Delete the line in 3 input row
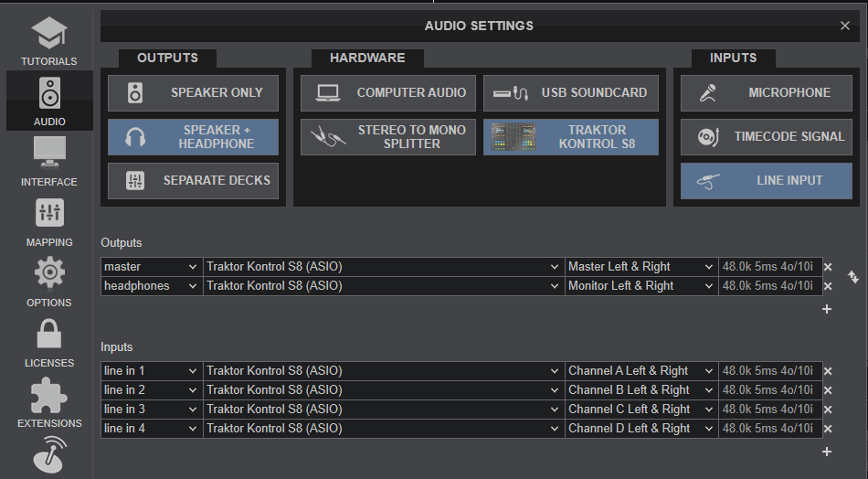Viewport: 868px width, 479px height. point(828,410)
